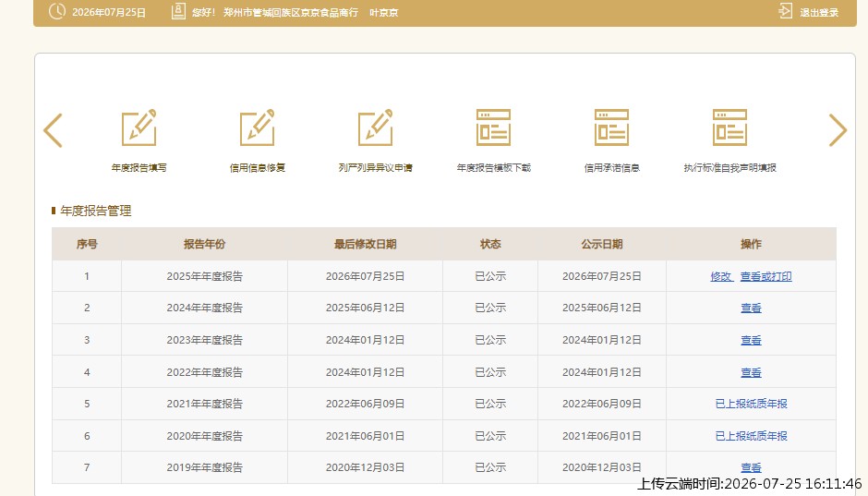
Task: Click the 已公示 status of 2019 report
Action: tap(490, 467)
